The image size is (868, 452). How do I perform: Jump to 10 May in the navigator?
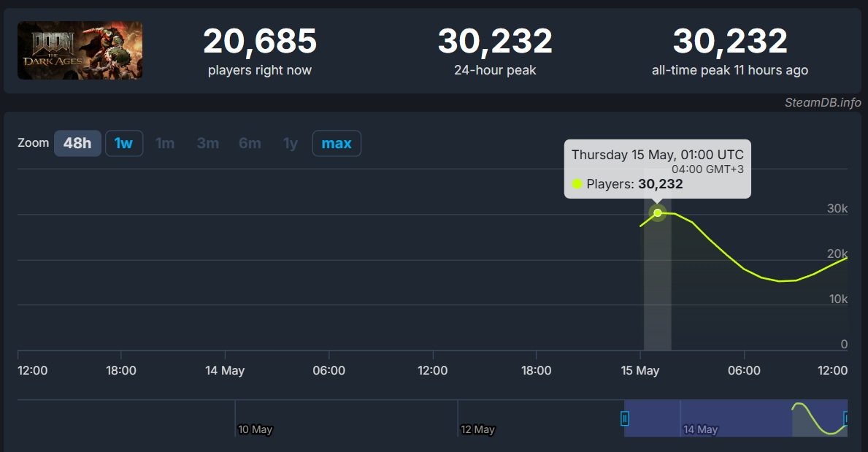coord(255,429)
